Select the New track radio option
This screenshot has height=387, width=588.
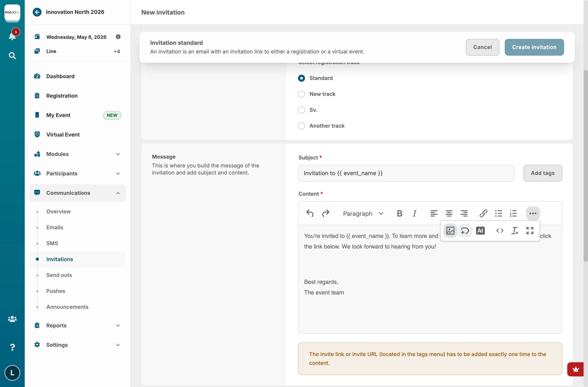[301, 94]
